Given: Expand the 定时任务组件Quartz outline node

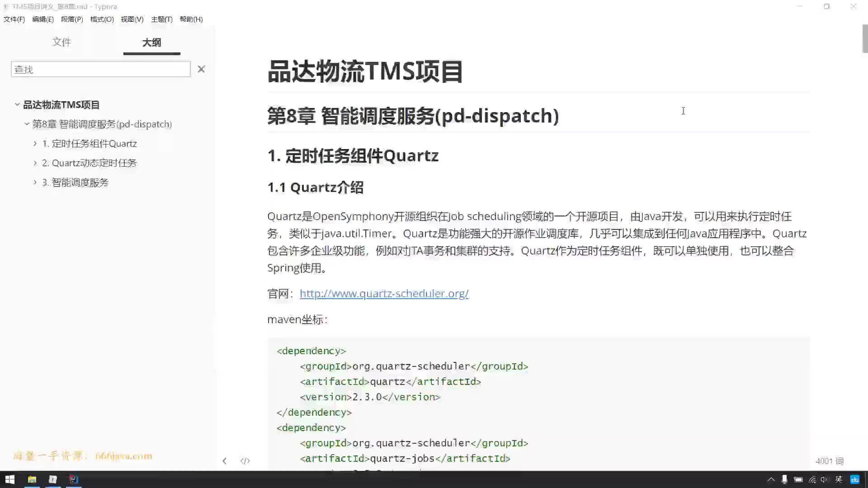Looking at the screenshot, I should 35,143.
